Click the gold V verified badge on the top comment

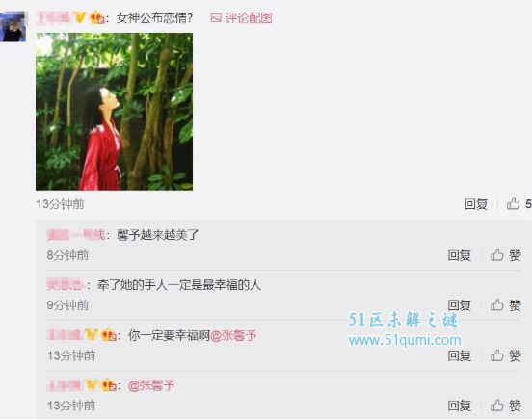[x=79, y=17]
